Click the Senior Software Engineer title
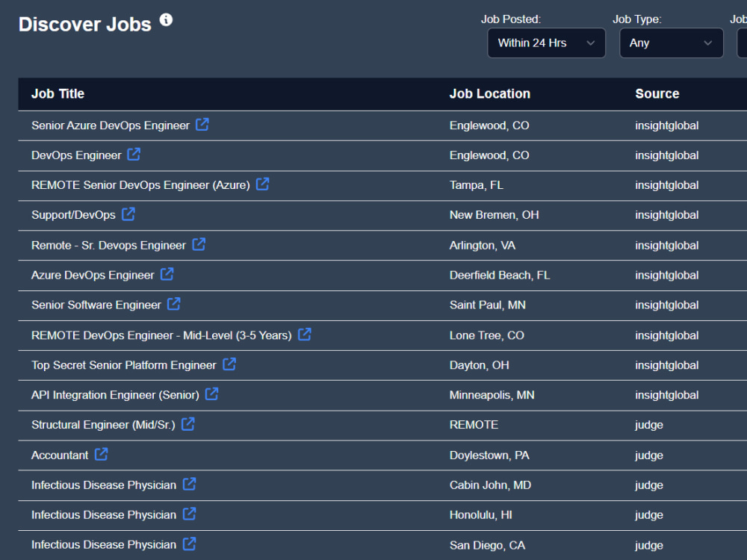Viewport: 747px width, 560px height. (96, 305)
